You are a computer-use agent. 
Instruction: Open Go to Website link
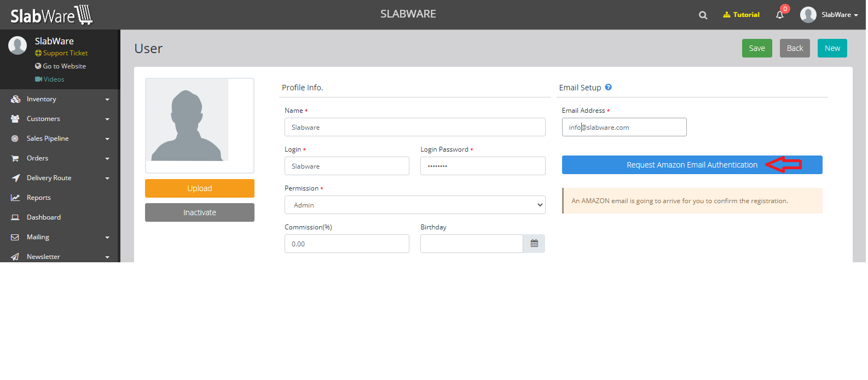(x=61, y=66)
